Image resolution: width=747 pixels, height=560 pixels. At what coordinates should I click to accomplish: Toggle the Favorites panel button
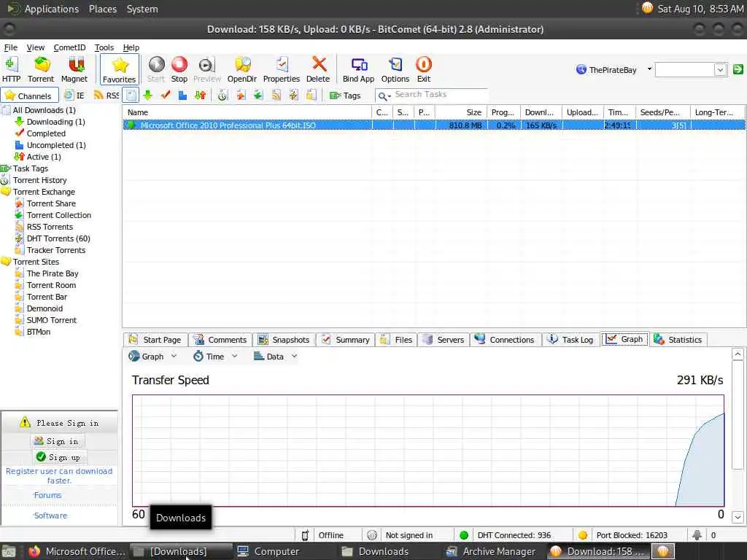point(120,69)
